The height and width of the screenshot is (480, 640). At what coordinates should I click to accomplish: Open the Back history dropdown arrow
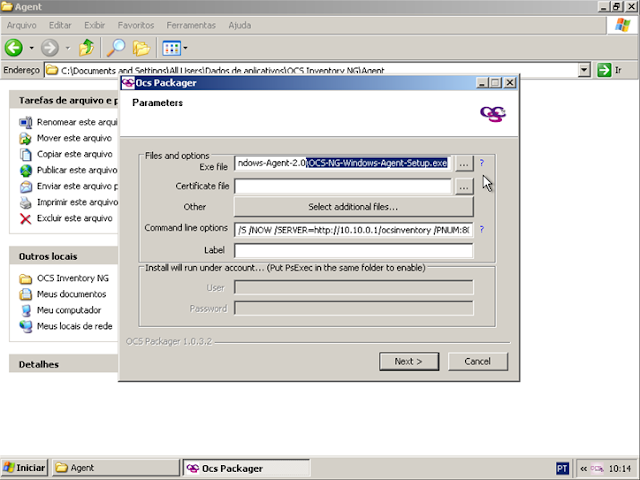tap(31, 48)
